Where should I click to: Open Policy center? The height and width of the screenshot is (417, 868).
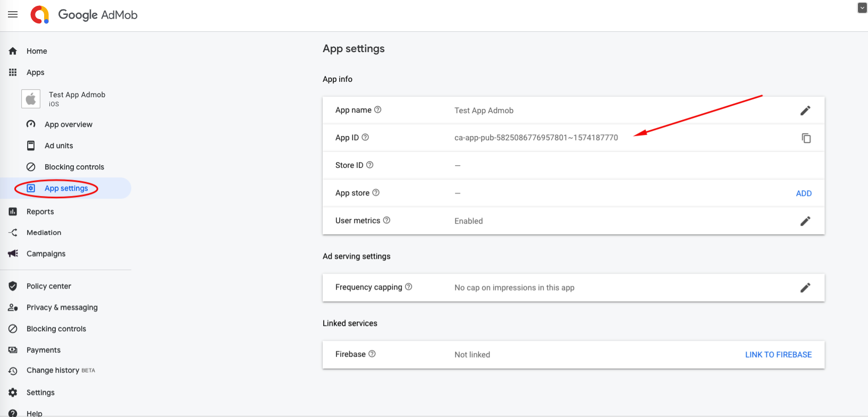tap(49, 286)
